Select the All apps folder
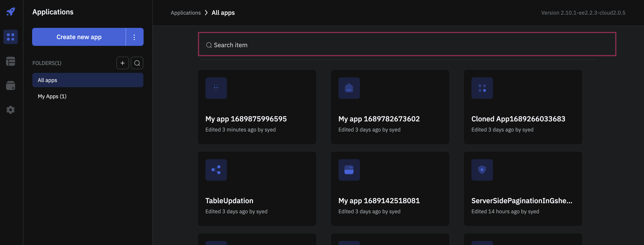Viewport: 644px width, 245px height. (47, 80)
